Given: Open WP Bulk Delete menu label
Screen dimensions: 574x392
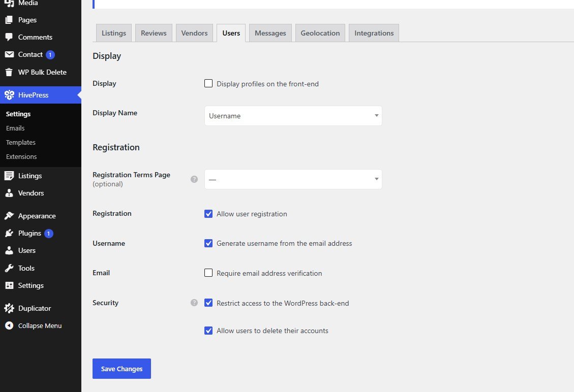Looking at the screenshot, I should pos(43,73).
